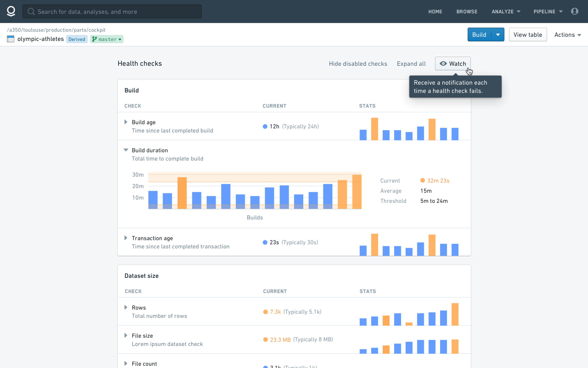The image size is (588, 368).
Task: Click the Derived tag
Action: (77, 39)
